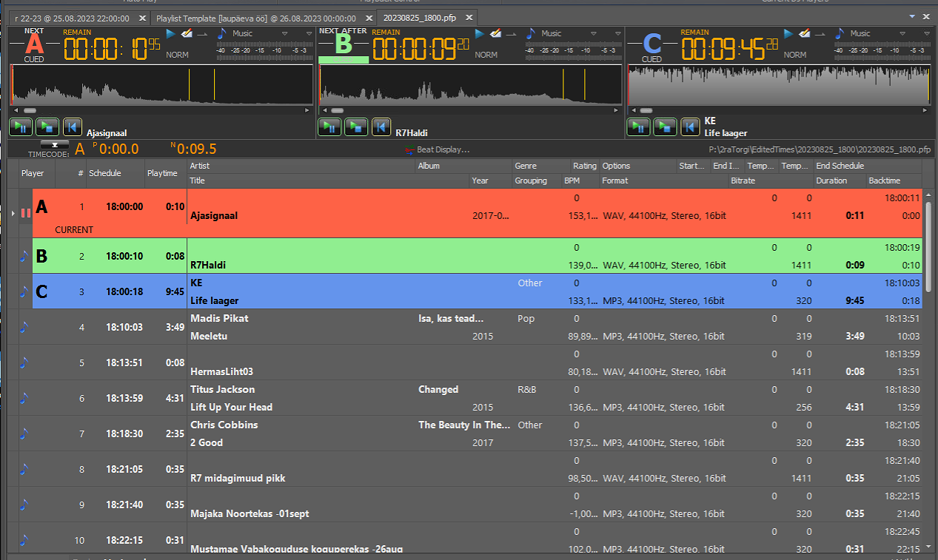The height and width of the screenshot is (560, 938).
Task: Open the Music type dropdown on Player B
Action: (x=593, y=34)
